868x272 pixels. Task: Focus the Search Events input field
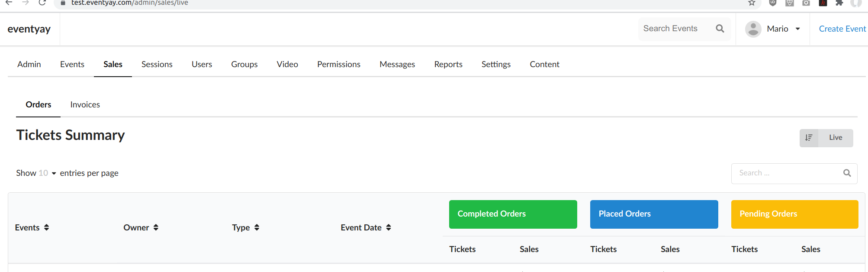click(675, 29)
